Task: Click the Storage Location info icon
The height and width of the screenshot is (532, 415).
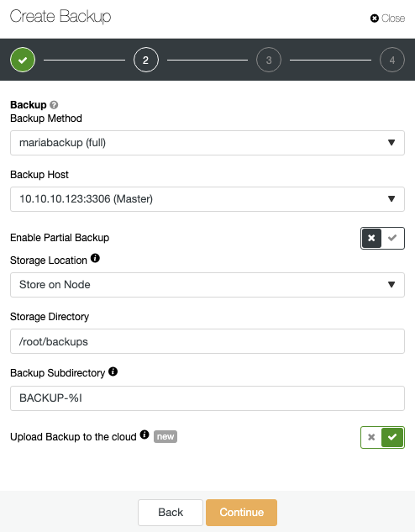Action: click(x=95, y=258)
